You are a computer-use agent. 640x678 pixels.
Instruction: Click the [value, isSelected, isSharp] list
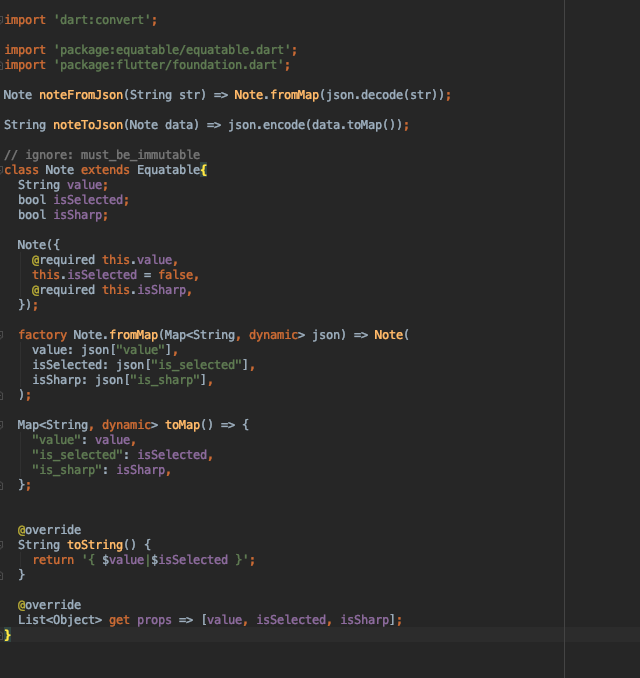[298, 620]
